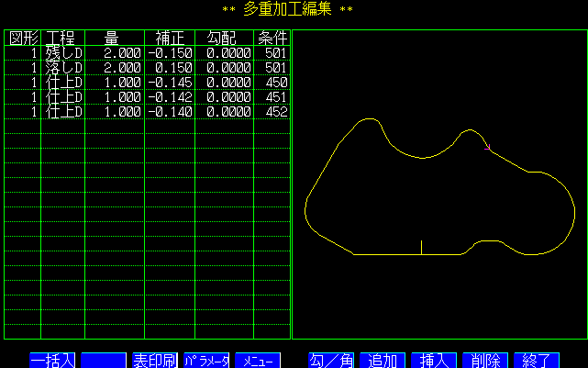Select the condition 452 cell

tap(276, 112)
